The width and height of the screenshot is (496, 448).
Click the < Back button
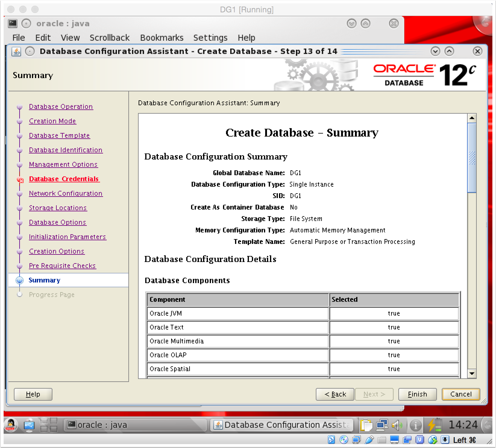335,394
